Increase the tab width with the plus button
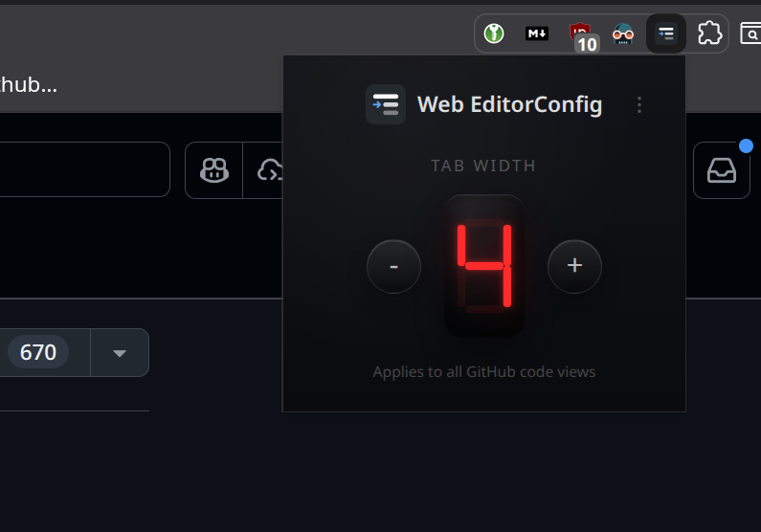Image resolution: width=761 pixels, height=532 pixels. (x=574, y=266)
